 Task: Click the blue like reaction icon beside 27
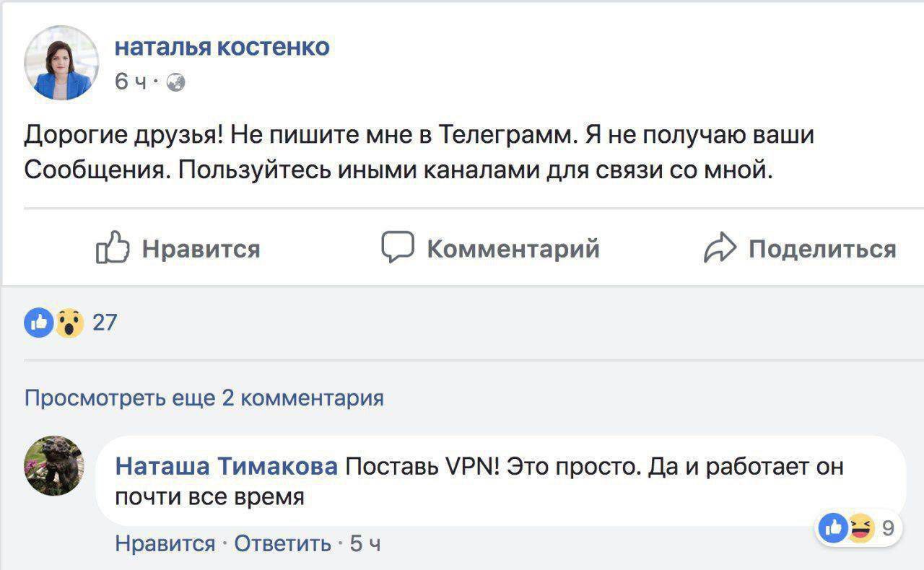click(39, 323)
